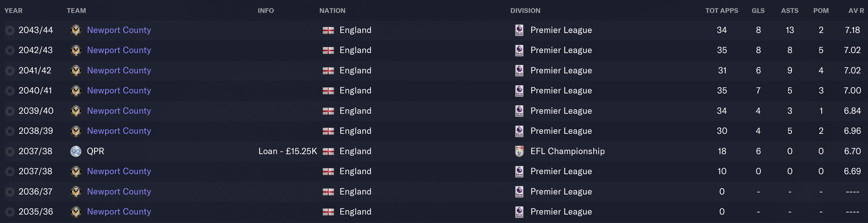
Task: Sort by AV R column header
Action: click(x=856, y=11)
